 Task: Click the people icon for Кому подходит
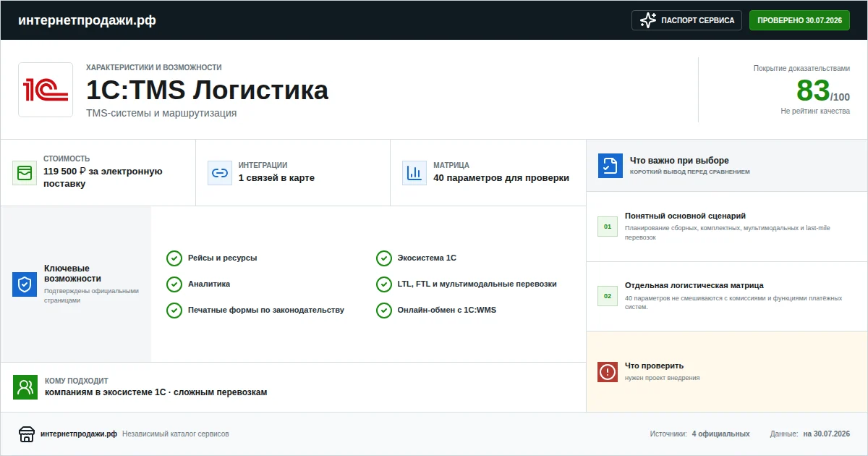25,387
